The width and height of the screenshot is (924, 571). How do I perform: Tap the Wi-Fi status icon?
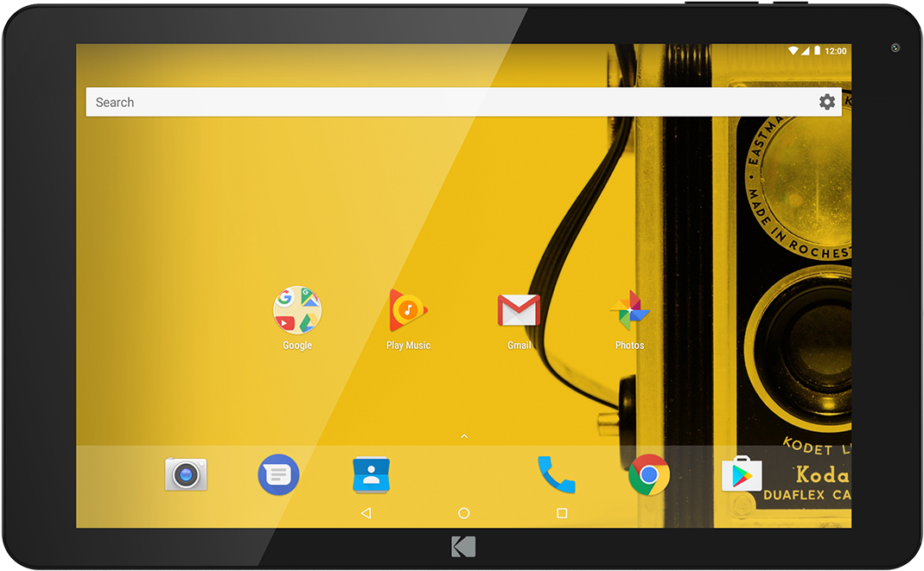[x=793, y=51]
